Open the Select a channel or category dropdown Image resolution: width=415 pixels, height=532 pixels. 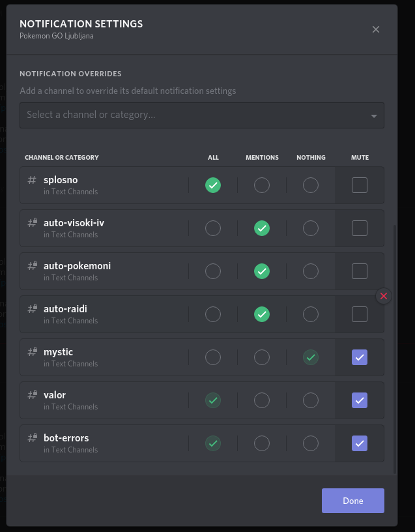click(x=202, y=115)
